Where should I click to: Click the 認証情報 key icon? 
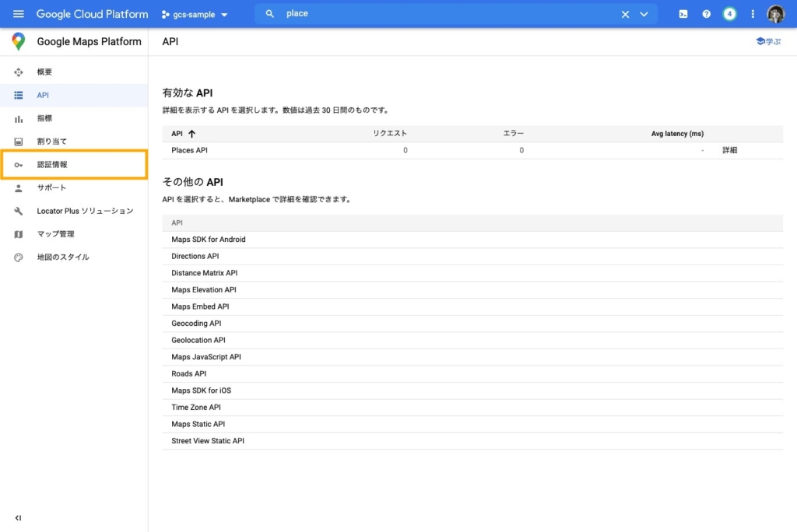(x=19, y=165)
